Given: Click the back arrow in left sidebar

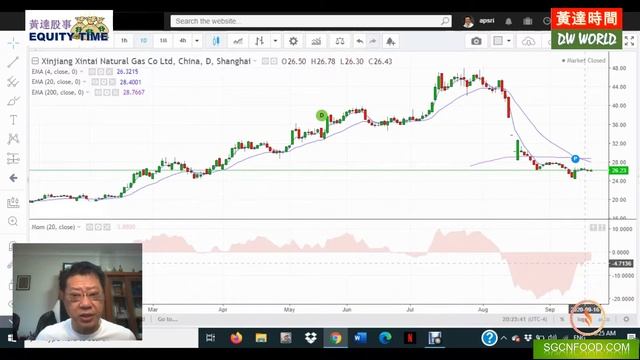Looking at the screenshot, I should [13, 178].
